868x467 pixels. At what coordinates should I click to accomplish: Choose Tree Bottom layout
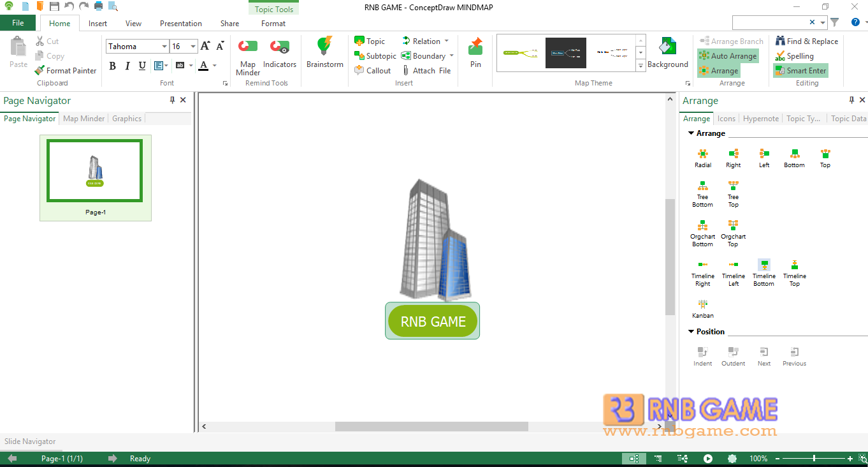[703, 194]
